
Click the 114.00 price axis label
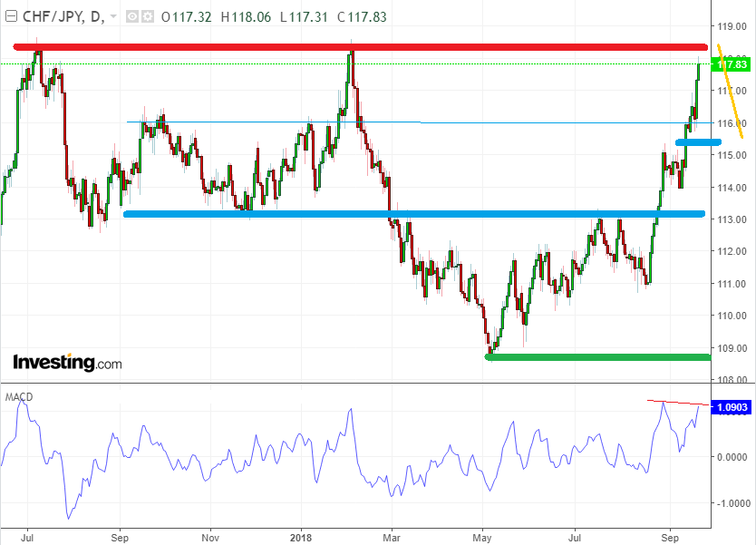click(x=732, y=188)
